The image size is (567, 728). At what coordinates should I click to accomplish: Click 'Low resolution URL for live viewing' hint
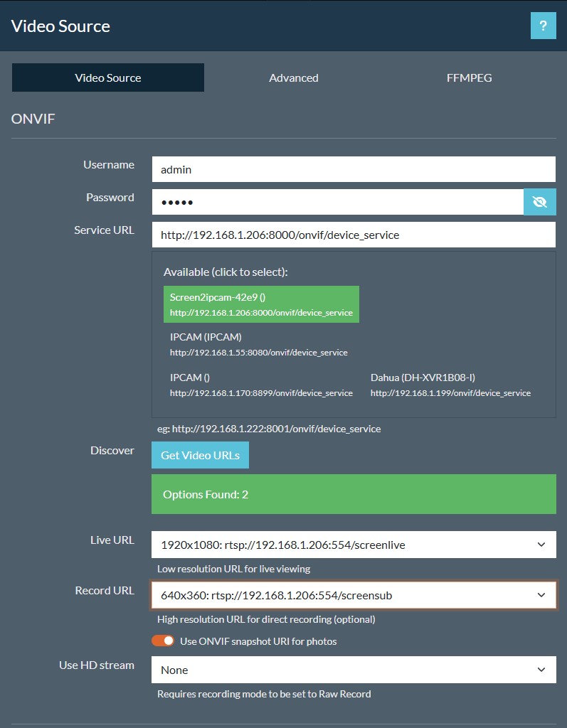point(234,569)
